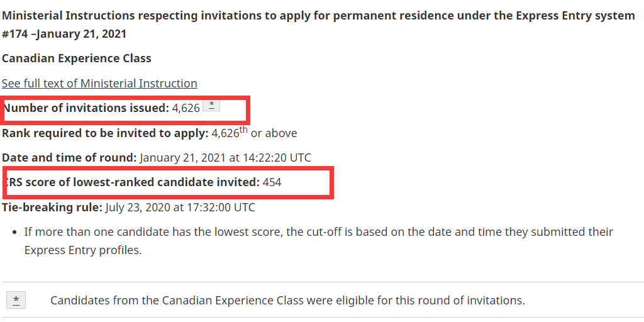Open the full text of Ministerial Instruction link
The height and width of the screenshot is (322, 644).
coord(99,83)
